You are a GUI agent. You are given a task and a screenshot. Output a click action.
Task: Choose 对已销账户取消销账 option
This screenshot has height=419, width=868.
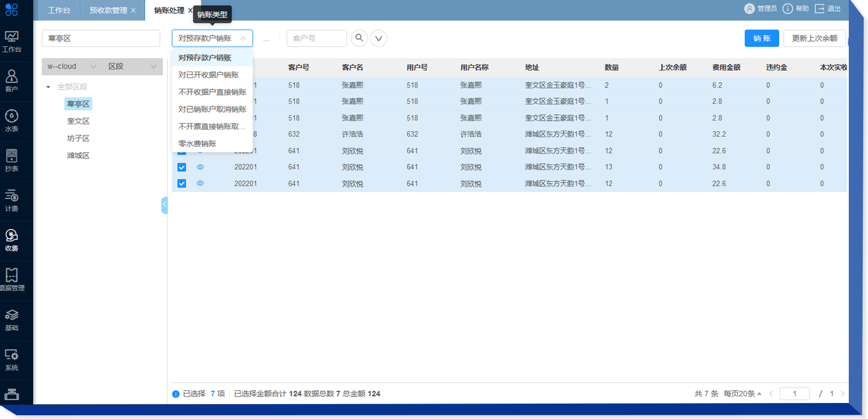212,109
